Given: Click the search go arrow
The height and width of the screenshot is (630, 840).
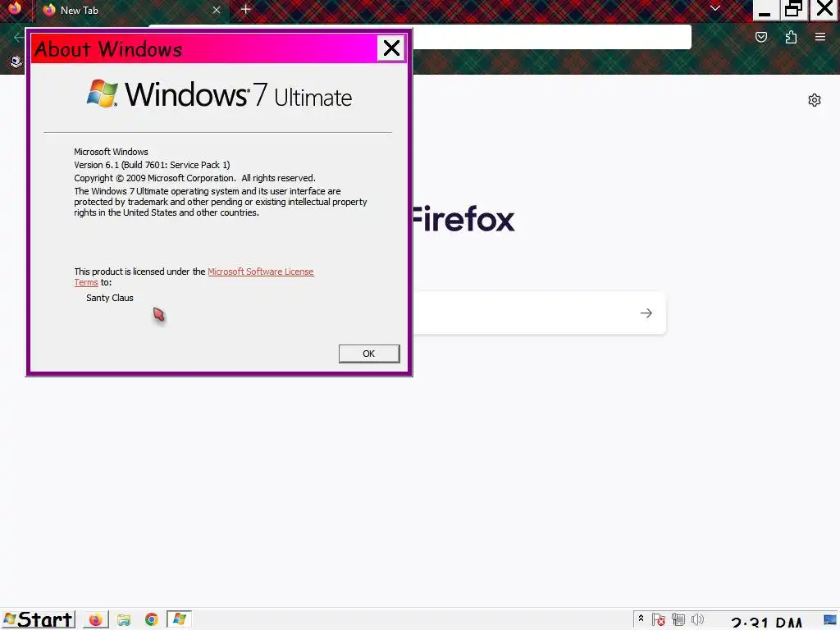Looking at the screenshot, I should 646,313.
